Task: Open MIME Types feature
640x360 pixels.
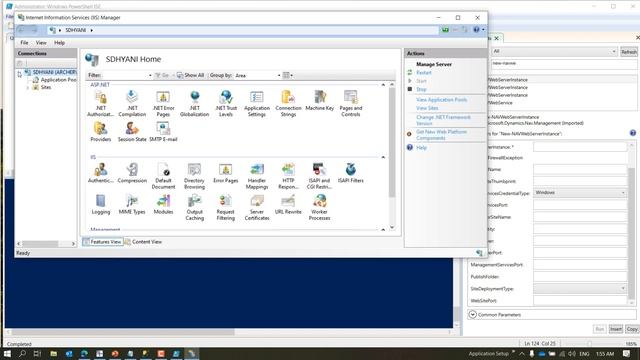Action: (x=132, y=204)
